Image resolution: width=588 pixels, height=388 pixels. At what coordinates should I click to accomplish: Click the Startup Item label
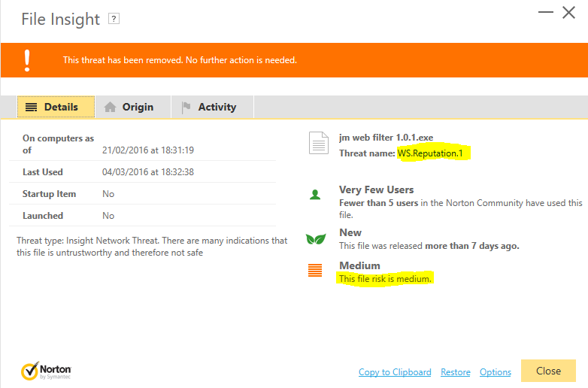point(49,194)
